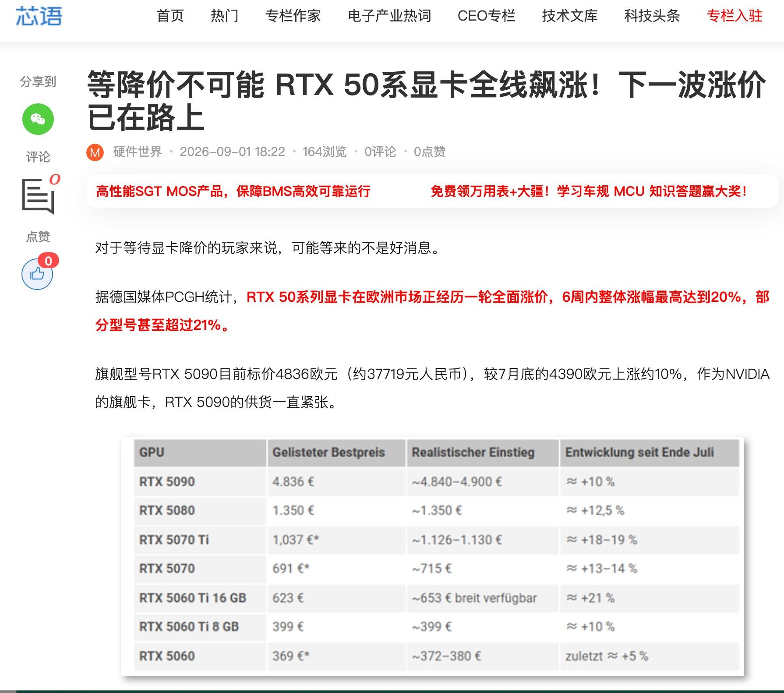Click the GPU price table image
Screen dimensions: 784x693
pyautogui.click(x=432, y=556)
